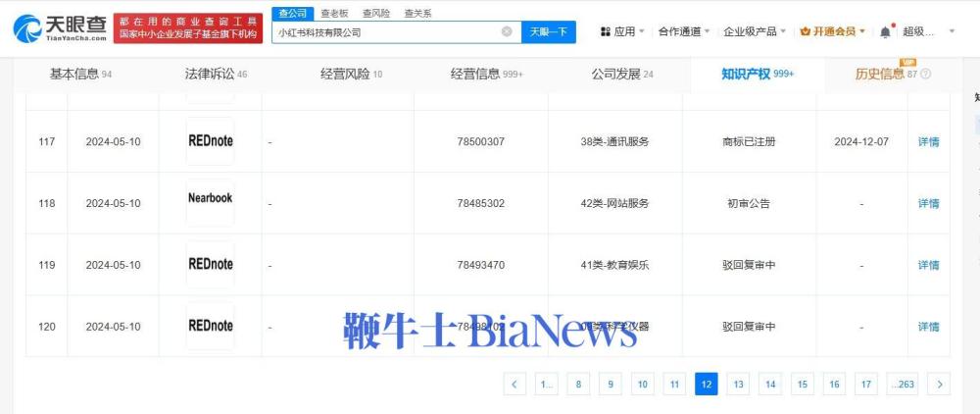Go to page 15

[x=803, y=384]
